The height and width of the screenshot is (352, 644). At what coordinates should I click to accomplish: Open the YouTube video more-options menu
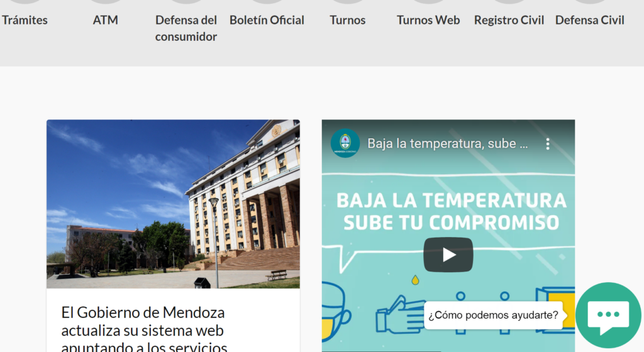point(548,143)
